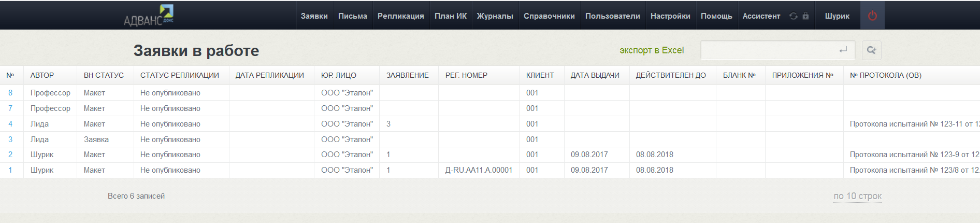Open request number 1 link
The width and height of the screenshot is (980, 223).
10,170
